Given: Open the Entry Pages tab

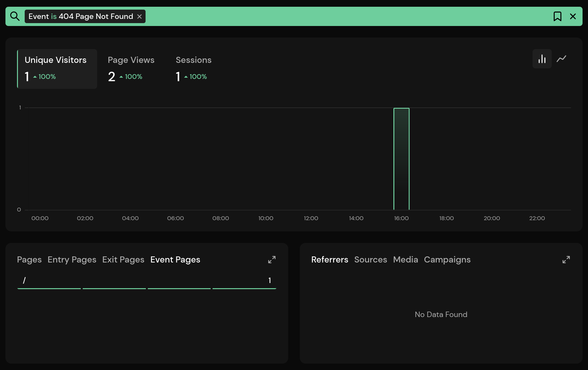Looking at the screenshot, I should [x=72, y=260].
